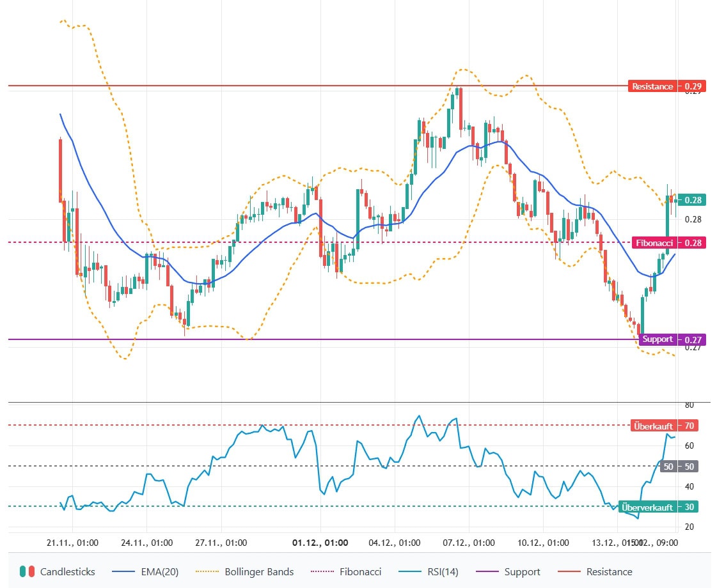Click the red and green candlestick legend icon
The width and height of the screenshot is (717, 588).
click(26, 572)
